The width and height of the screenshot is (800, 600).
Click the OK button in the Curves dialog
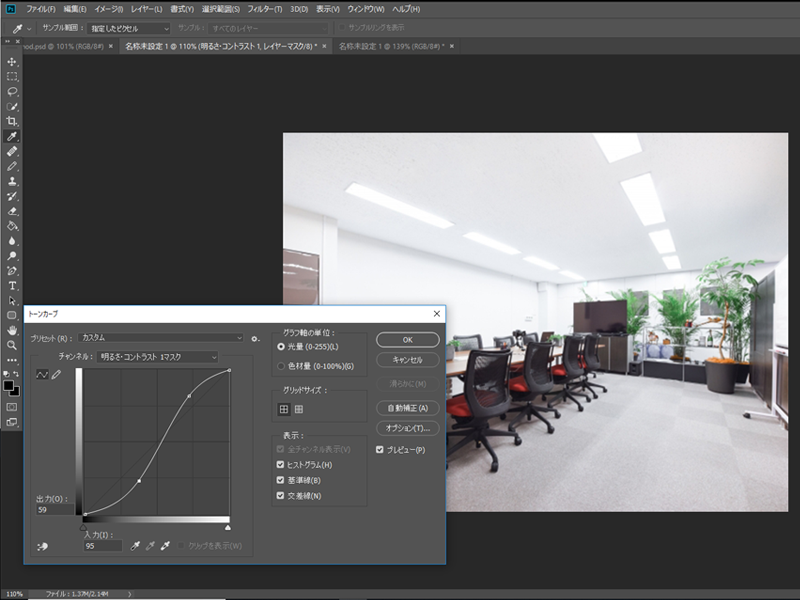point(407,340)
